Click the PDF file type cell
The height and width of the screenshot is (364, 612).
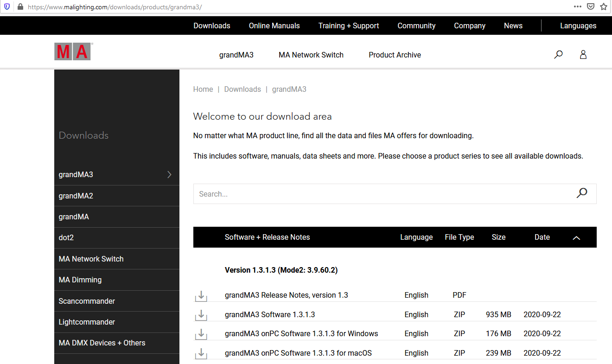click(x=459, y=295)
